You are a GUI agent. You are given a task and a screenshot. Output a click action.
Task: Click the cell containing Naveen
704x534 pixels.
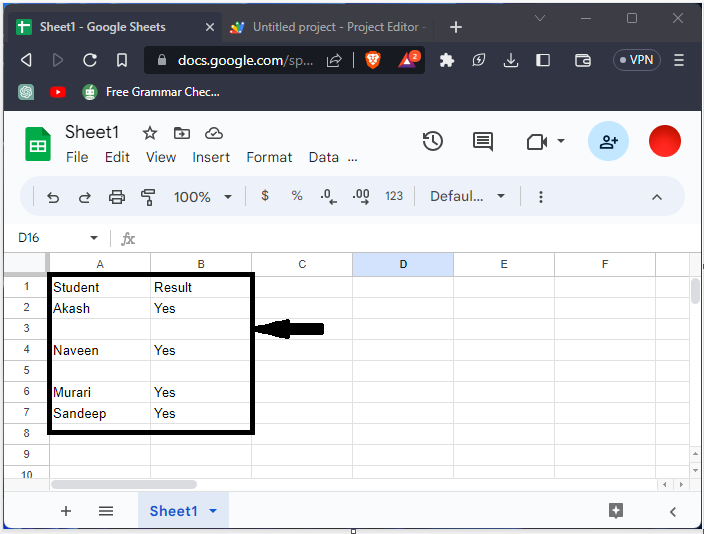tap(100, 350)
